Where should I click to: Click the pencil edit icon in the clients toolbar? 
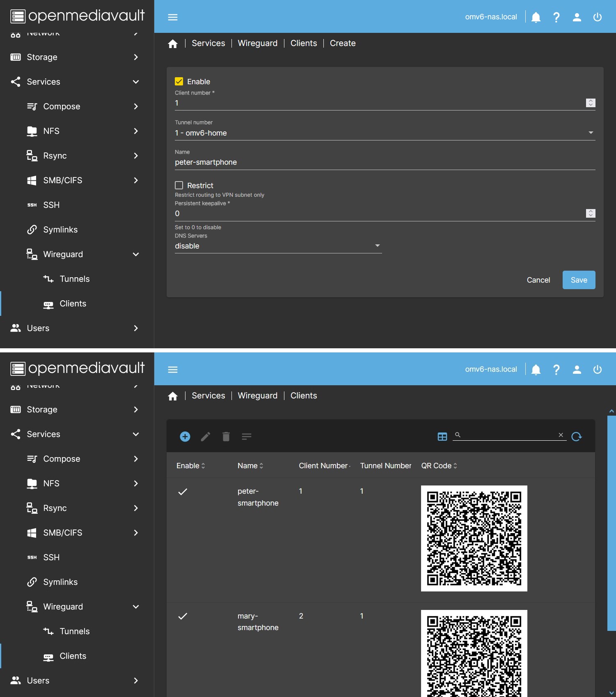click(206, 437)
